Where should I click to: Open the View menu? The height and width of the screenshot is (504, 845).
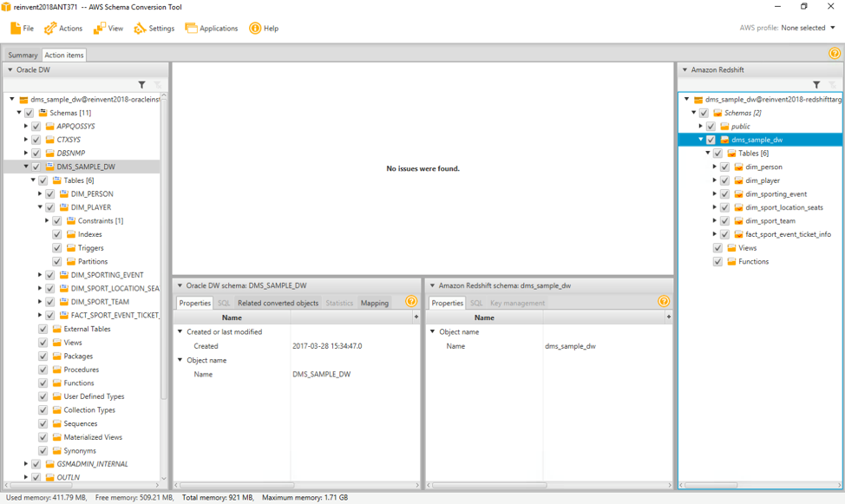[x=108, y=28]
